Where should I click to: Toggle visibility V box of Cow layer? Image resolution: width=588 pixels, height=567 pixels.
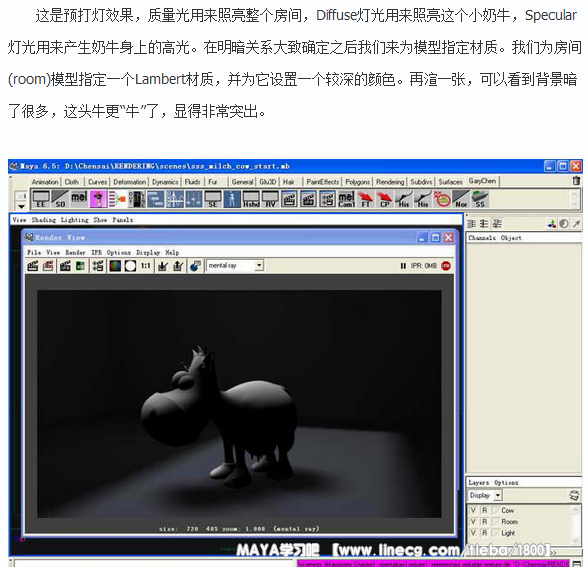click(473, 510)
